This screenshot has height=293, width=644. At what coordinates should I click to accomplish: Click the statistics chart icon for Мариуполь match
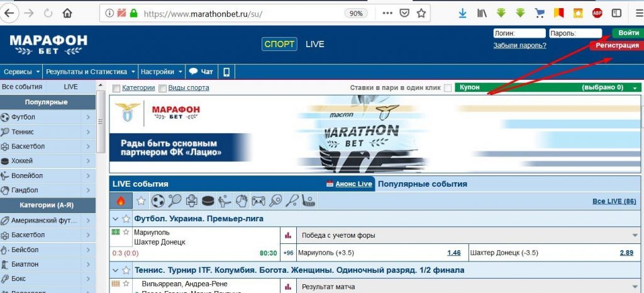point(288,235)
